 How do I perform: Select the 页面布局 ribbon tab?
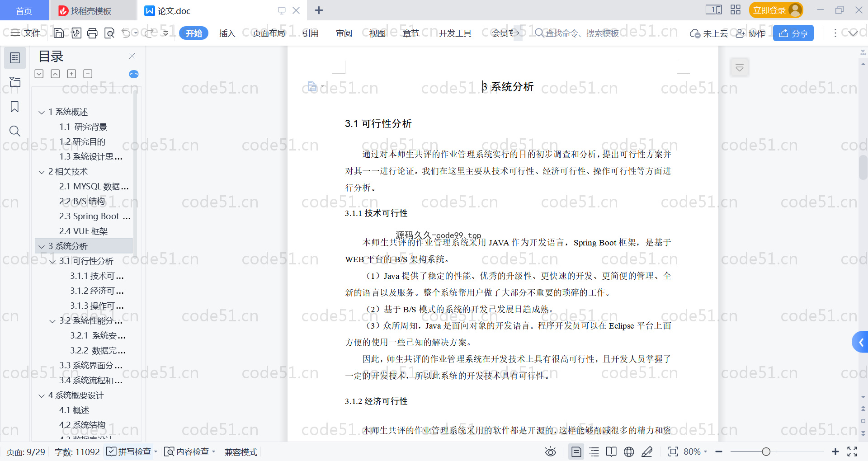269,33
